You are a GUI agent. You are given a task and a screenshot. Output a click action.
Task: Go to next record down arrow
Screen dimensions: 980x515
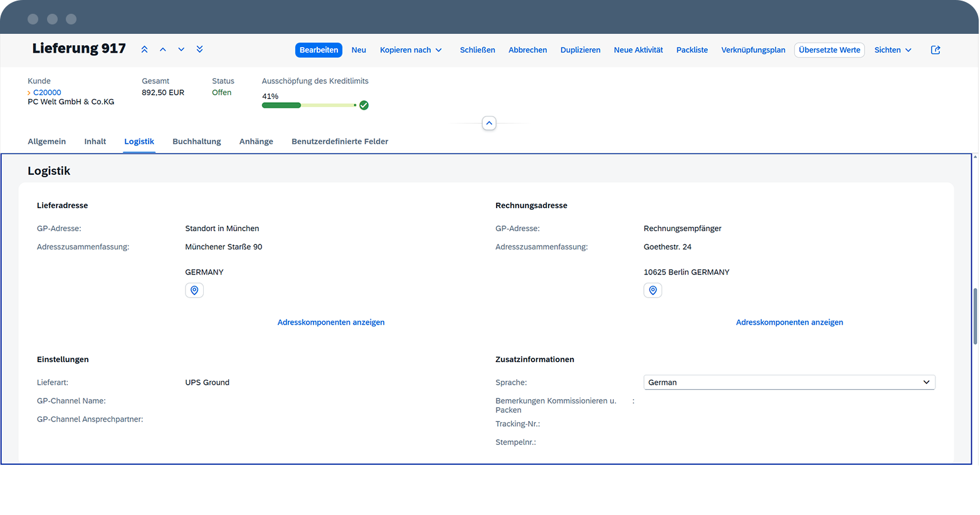coord(181,49)
